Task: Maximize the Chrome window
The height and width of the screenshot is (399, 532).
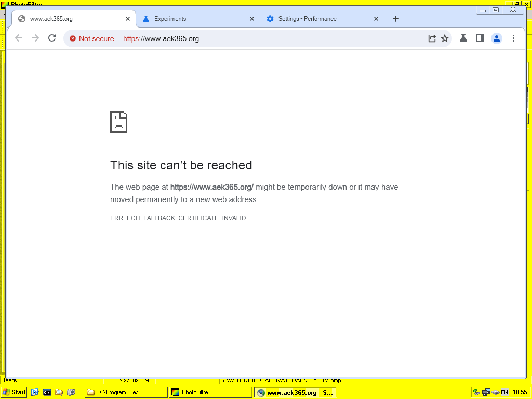Action: point(495,10)
